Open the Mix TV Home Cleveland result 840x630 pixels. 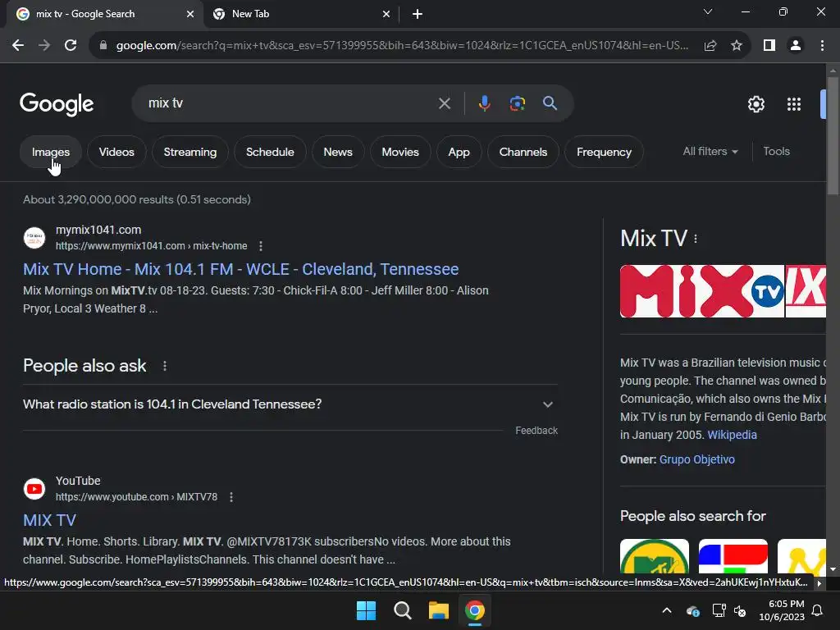tap(240, 269)
